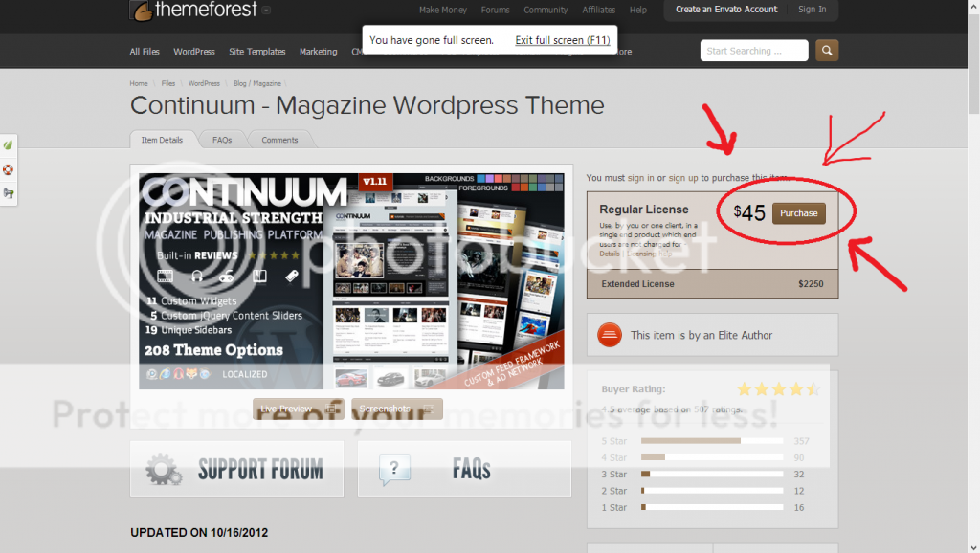Image resolution: width=980 pixels, height=553 pixels.
Task: Open the Community link
Action: 546,10
